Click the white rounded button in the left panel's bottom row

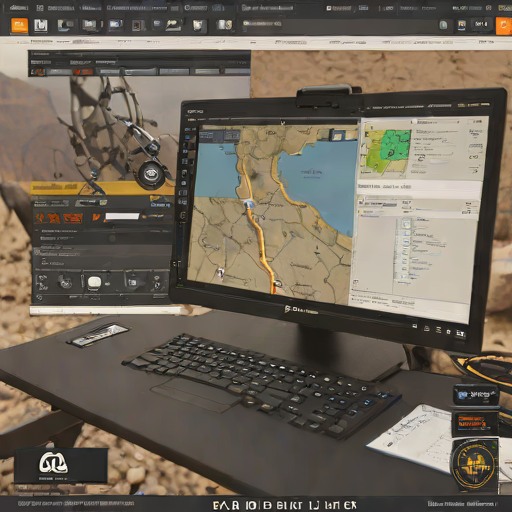[94, 282]
